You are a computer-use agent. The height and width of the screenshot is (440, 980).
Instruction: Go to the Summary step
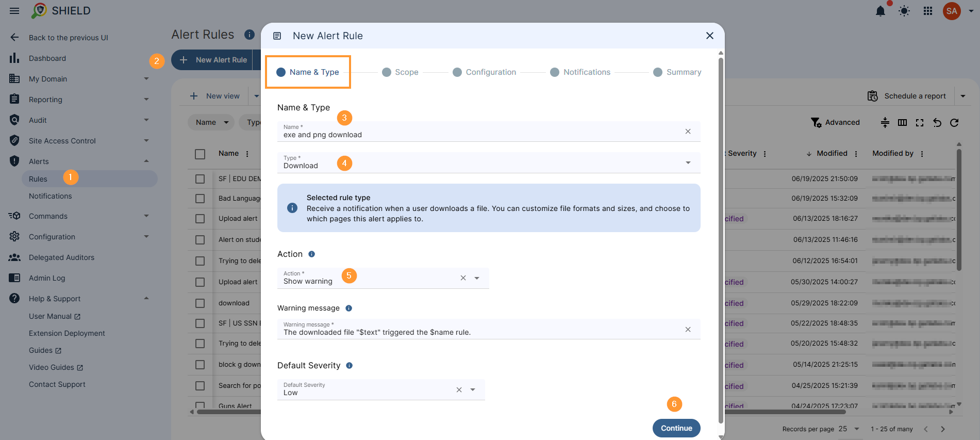pyautogui.click(x=677, y=72)
